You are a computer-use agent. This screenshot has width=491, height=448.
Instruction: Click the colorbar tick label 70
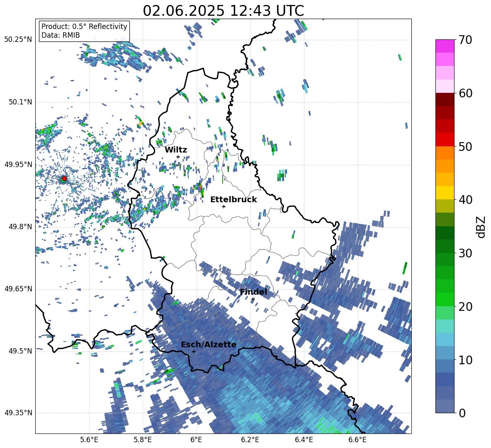(x=465, y=40)
